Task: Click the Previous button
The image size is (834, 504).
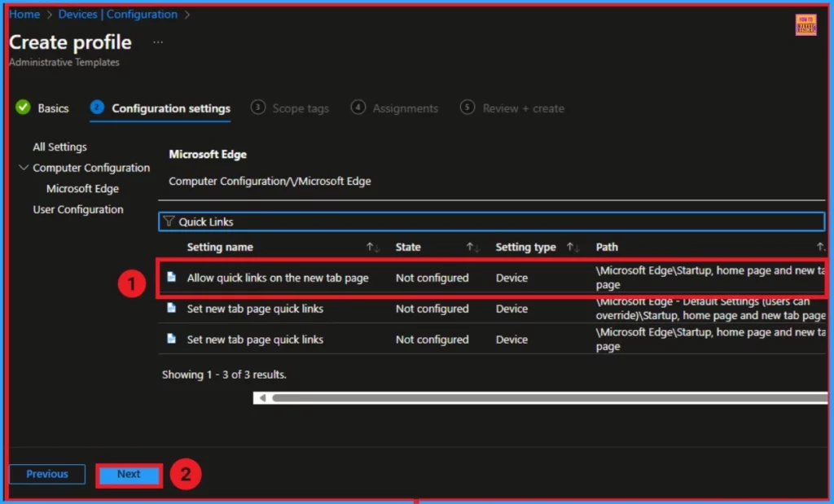Action: click(x=47, y=474)
